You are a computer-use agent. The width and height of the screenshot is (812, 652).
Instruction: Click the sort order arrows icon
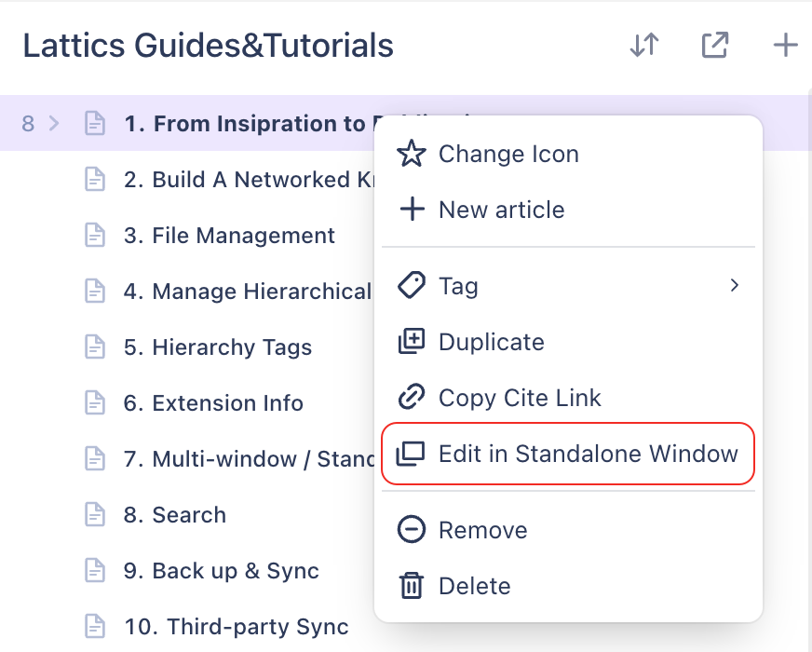(x=644, y=45)
